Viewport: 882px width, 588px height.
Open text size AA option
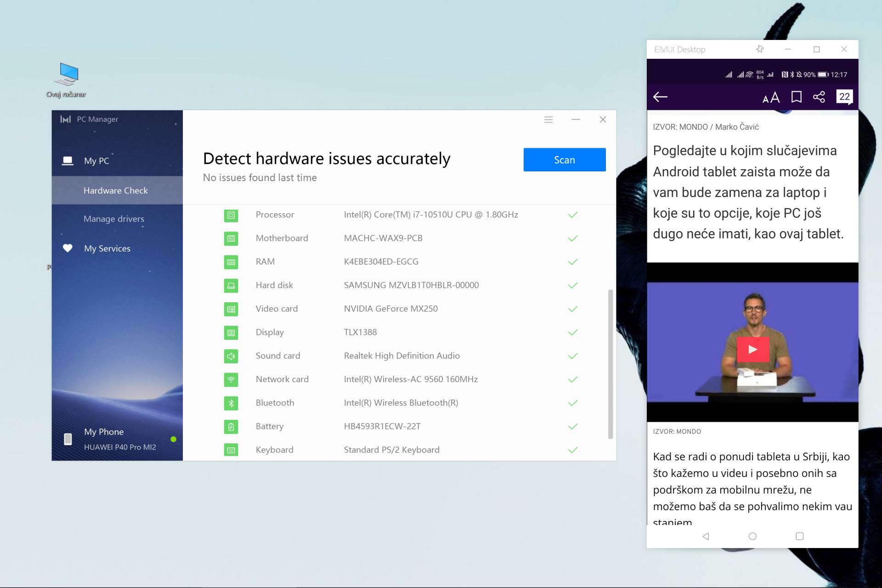pos(771,97)
